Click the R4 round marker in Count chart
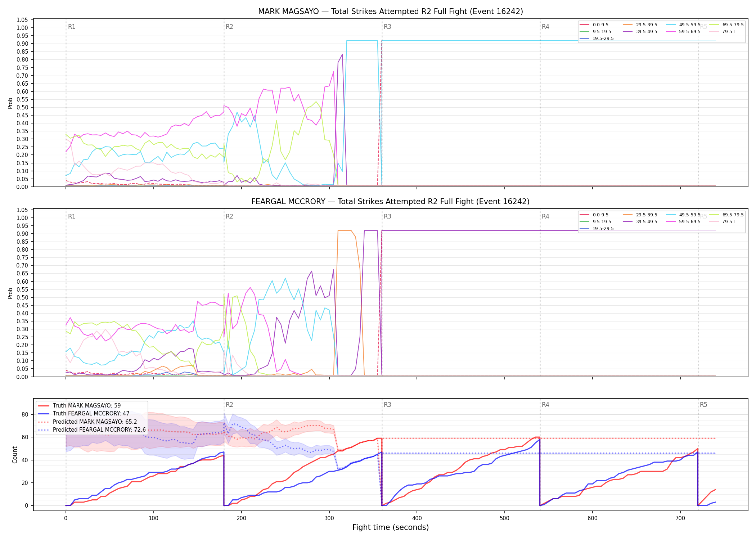 point(545,405)
